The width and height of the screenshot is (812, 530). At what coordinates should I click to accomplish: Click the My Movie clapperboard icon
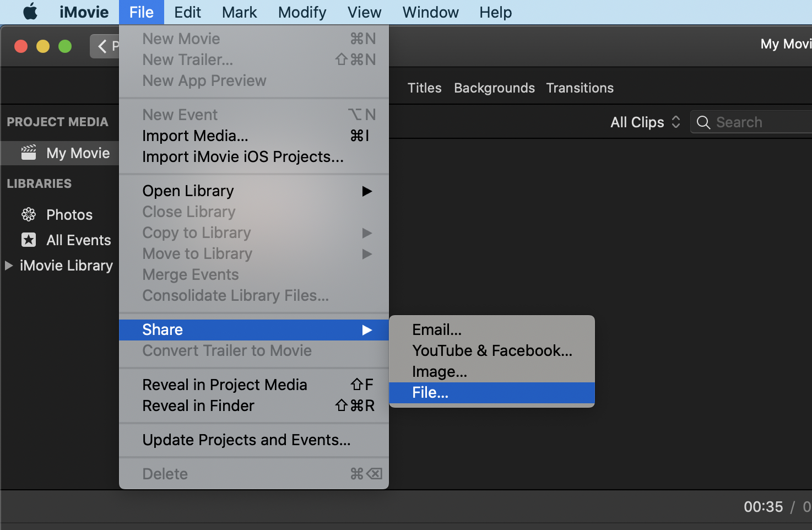29,153
